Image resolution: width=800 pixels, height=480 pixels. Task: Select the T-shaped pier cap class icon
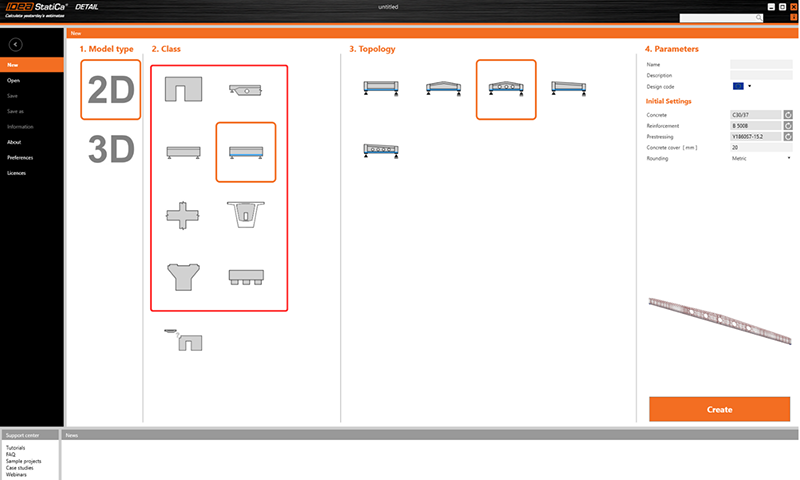click(183, 277)
